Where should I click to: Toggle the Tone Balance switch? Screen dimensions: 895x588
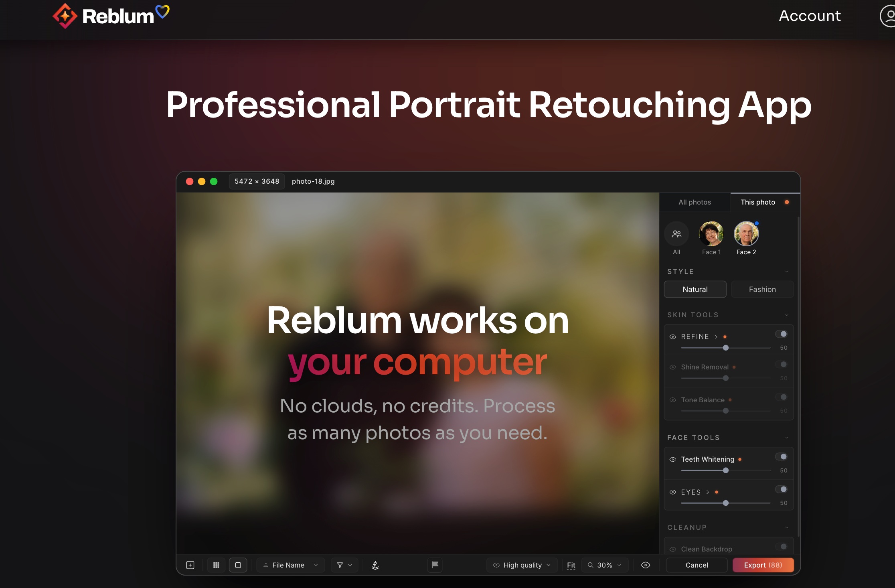coord(781,397)
